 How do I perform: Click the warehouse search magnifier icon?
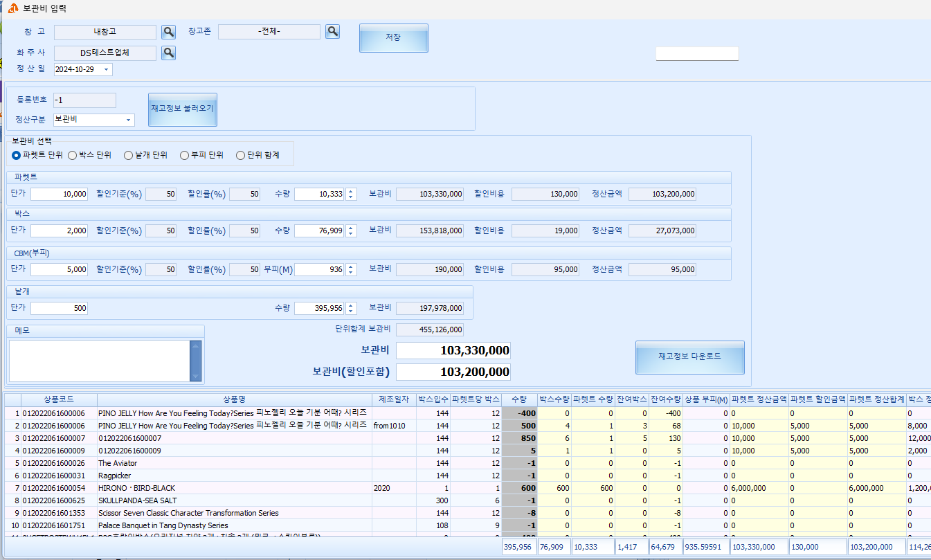169,32
